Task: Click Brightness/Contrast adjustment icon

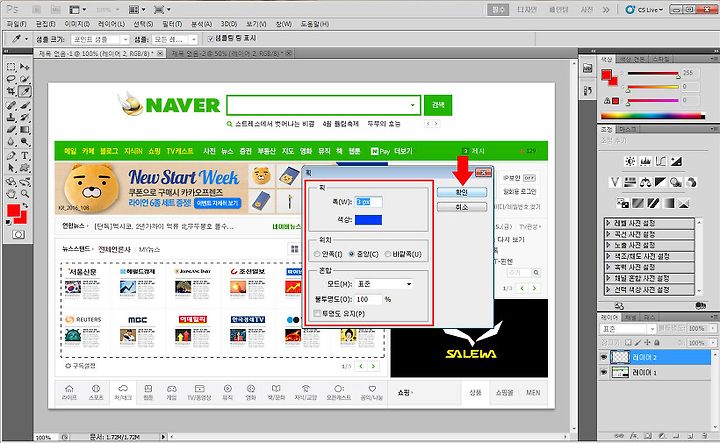Action: tap(630, 161)
